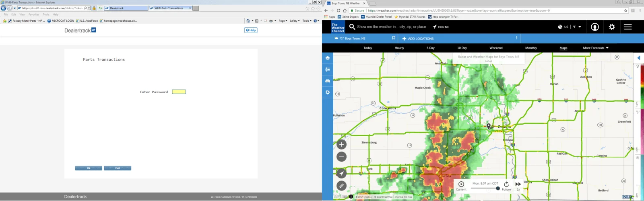Select the Weekend forecast tab
644x201 pixels.
(496, 48)
